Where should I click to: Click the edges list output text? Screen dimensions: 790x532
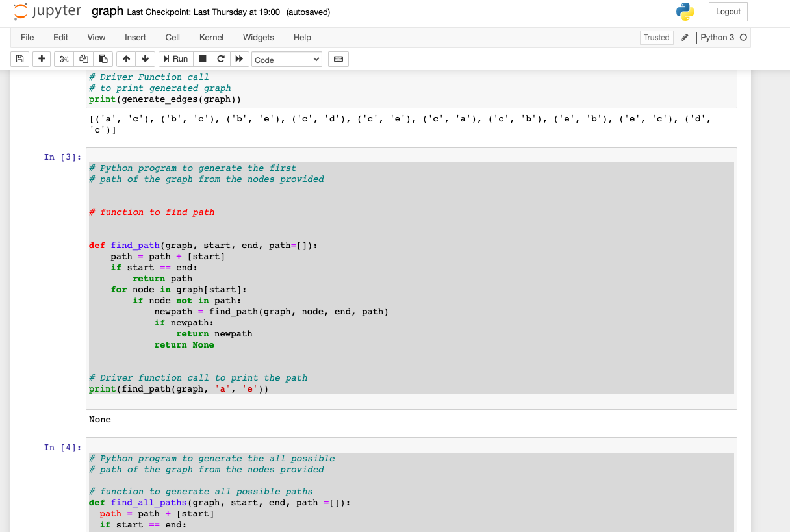click(400, 125)
